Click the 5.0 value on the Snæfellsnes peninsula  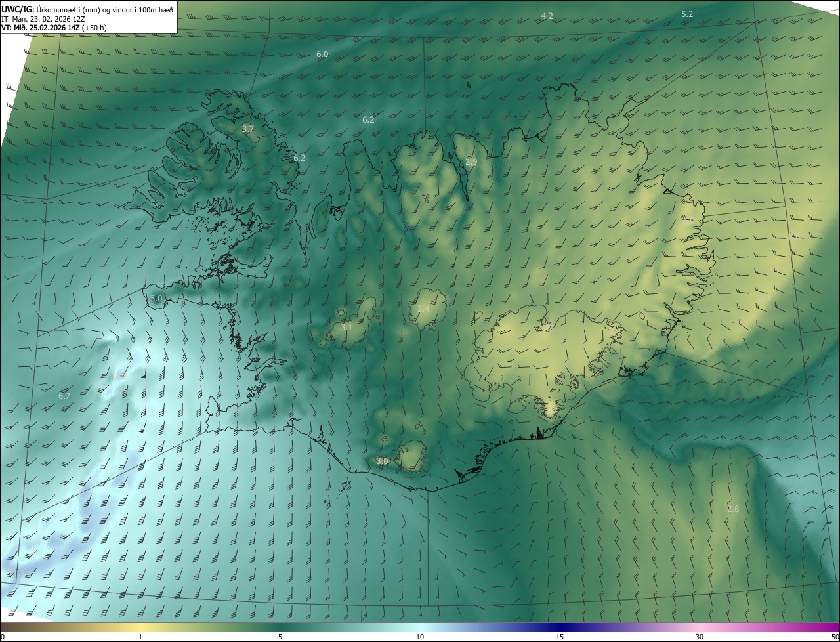point(156,299)
